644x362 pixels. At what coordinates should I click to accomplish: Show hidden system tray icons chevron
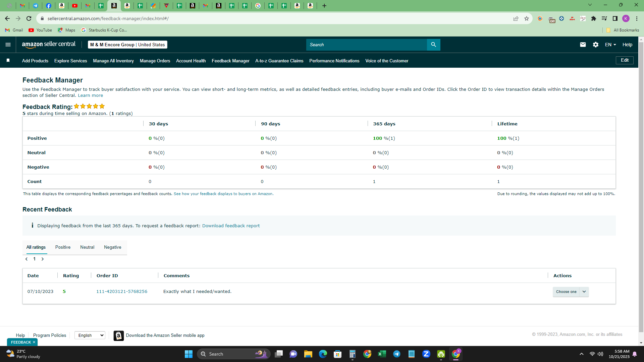click(x=582, y=354)
